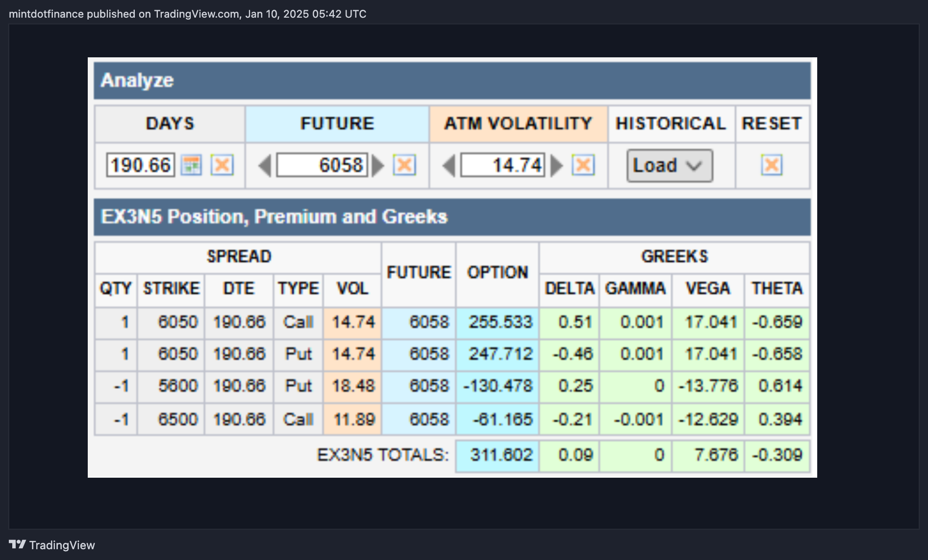The image size is (928, 560).
Task: Click the total vega 7.676
Action: 708,456
